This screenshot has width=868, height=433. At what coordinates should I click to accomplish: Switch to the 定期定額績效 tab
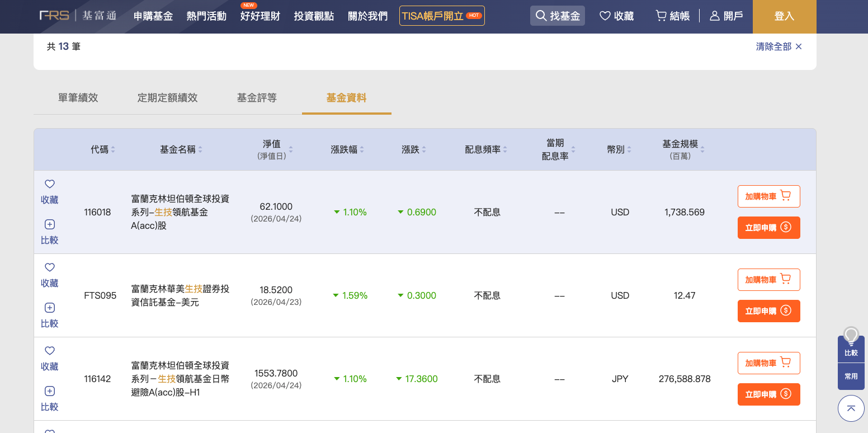(x=168, y=98)
